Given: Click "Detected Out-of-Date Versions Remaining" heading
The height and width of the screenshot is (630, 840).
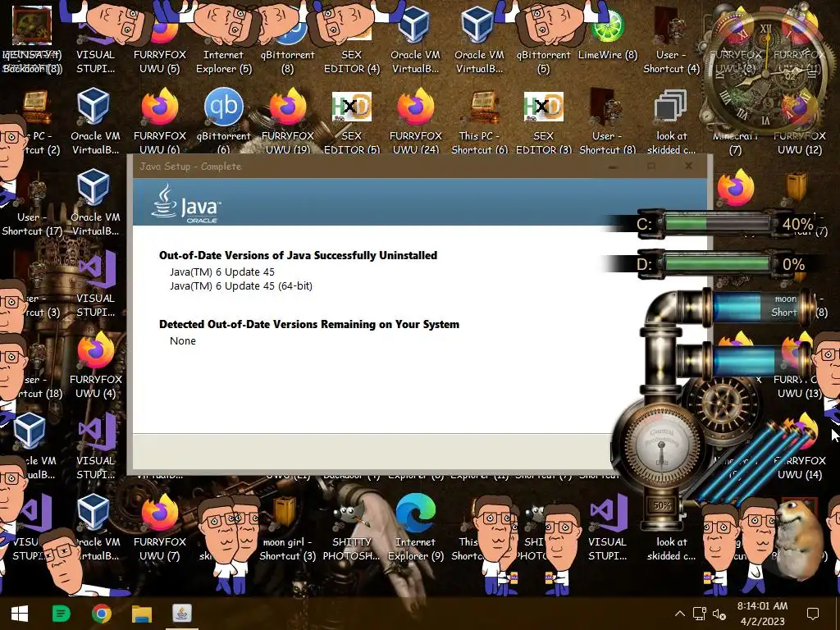Looking at the screenshot, I should (x=309, y=324).
